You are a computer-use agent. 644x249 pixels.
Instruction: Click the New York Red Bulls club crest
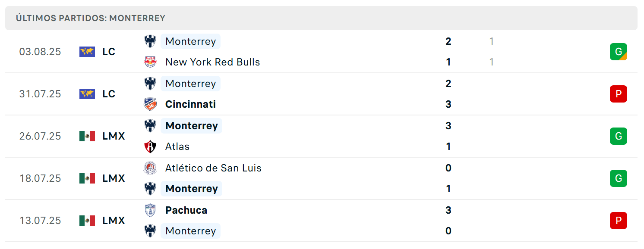150,62
